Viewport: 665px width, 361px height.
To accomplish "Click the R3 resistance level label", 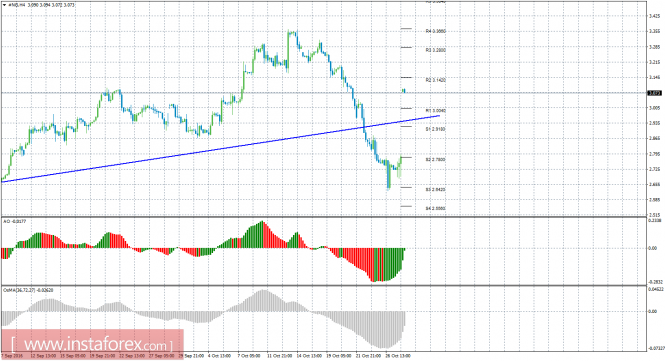I will [x=436, y=50].
